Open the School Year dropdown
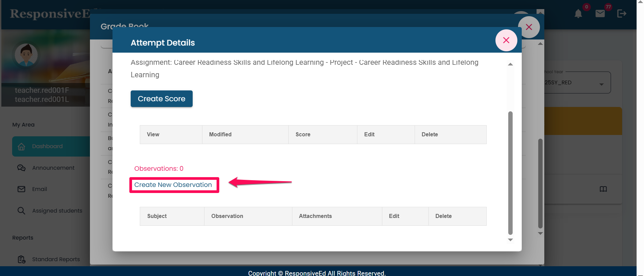Screen dimensions: 644x276 coord(577,83)
